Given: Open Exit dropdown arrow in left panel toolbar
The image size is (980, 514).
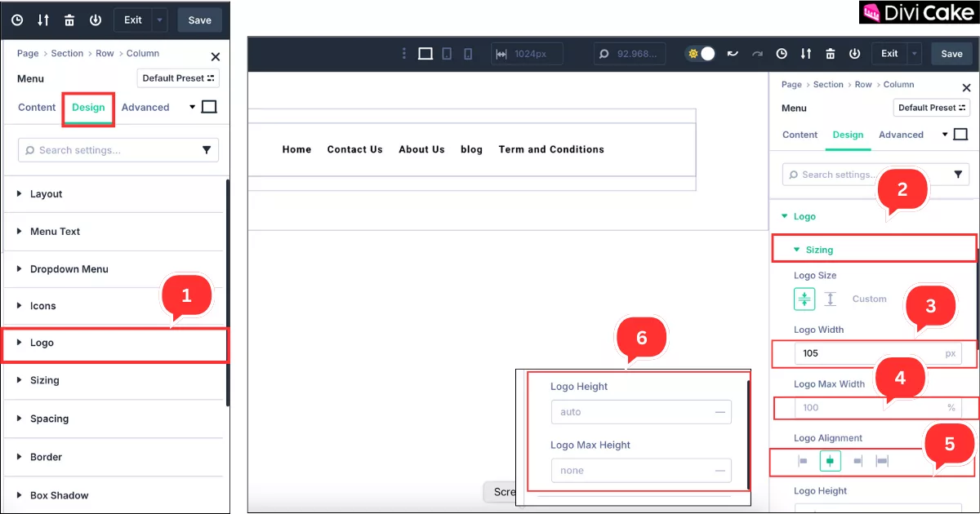Looking at the screenshot, I should [160, 20].
